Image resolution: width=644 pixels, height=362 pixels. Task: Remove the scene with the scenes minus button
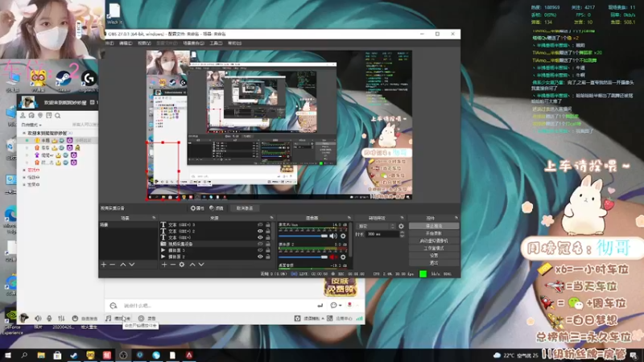tap(112, 265)
